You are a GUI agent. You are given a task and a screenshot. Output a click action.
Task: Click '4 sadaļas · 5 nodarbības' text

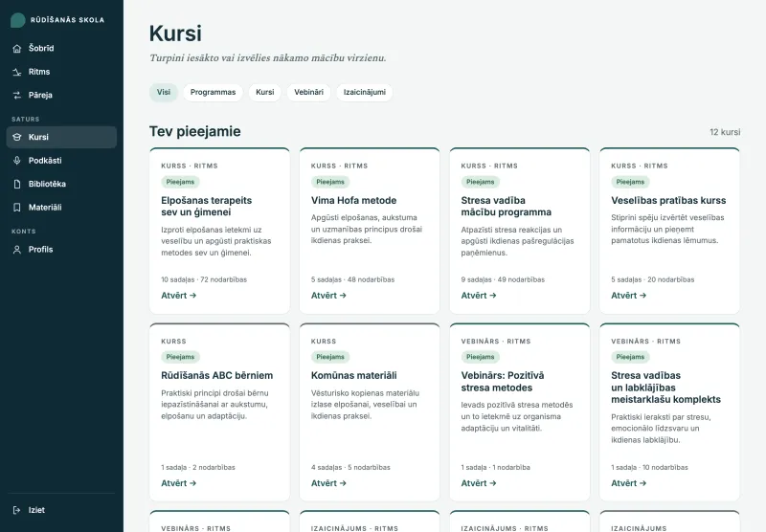click(350, 468)
